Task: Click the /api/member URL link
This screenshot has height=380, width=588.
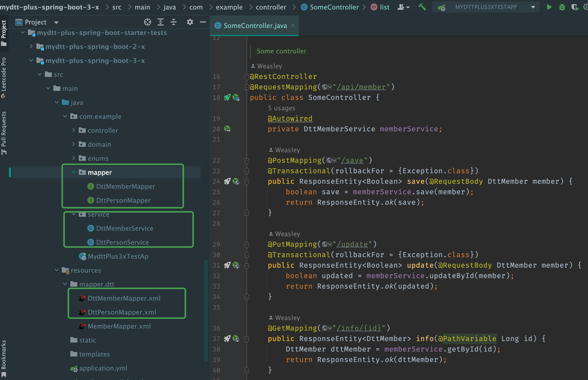Action: coord(361,87)
